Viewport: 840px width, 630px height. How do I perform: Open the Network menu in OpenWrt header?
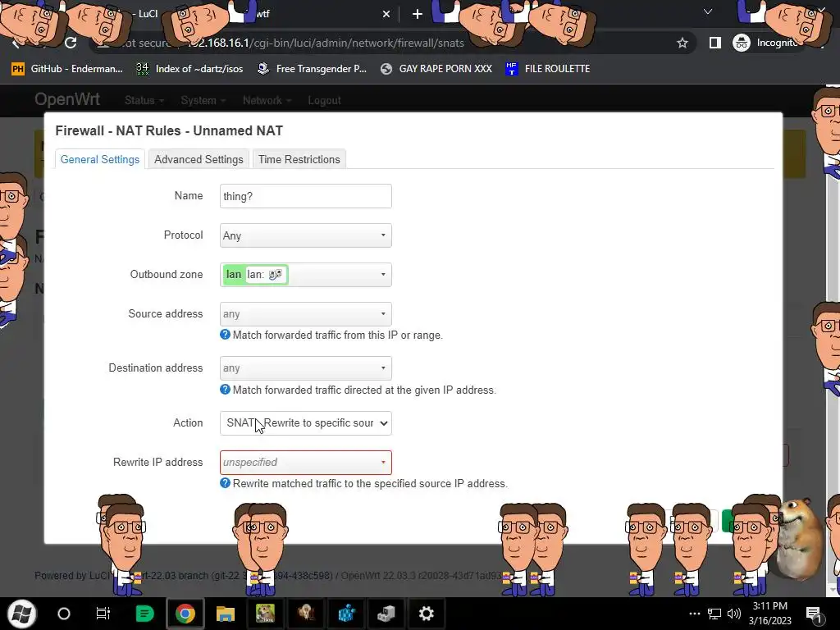[267, 100]
